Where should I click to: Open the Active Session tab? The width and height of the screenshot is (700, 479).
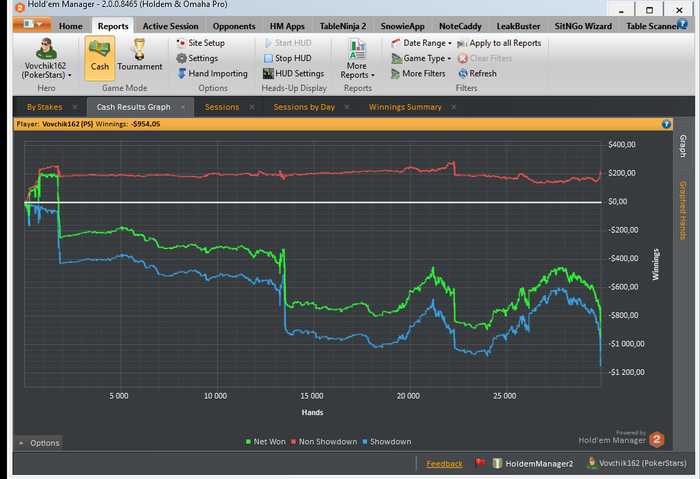(170, 26)
